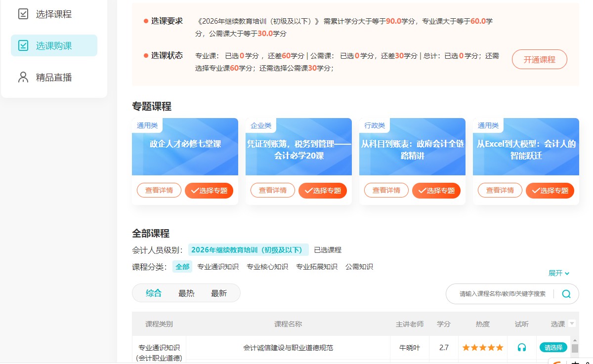Click the five-star 热度 rating icons
This screenshot has height=364, width=593.
point(482,347)
